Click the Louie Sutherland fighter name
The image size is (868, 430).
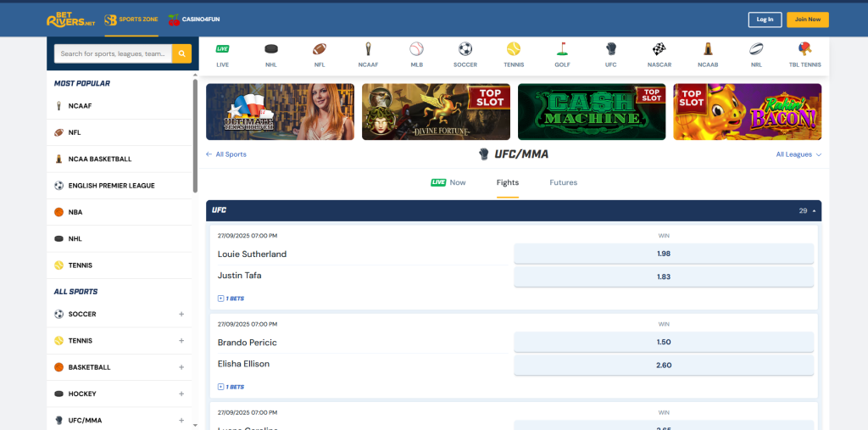(x=252, y=254)
